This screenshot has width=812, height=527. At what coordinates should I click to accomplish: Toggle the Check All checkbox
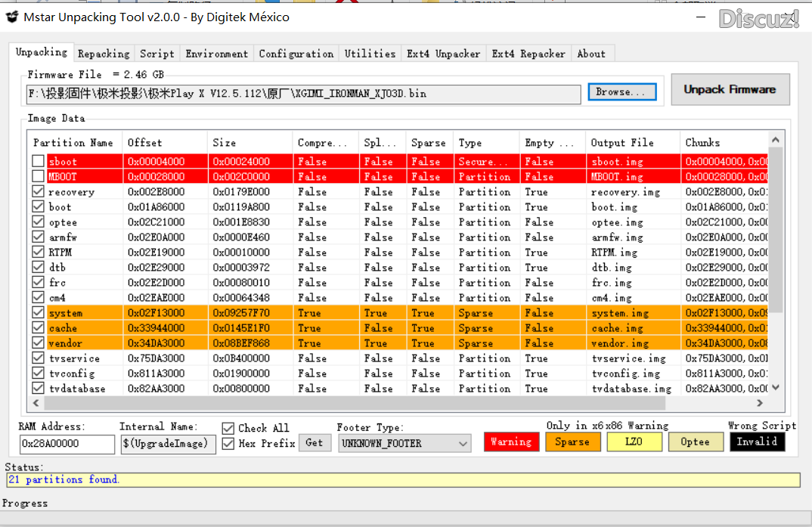[x=228, y=428]
